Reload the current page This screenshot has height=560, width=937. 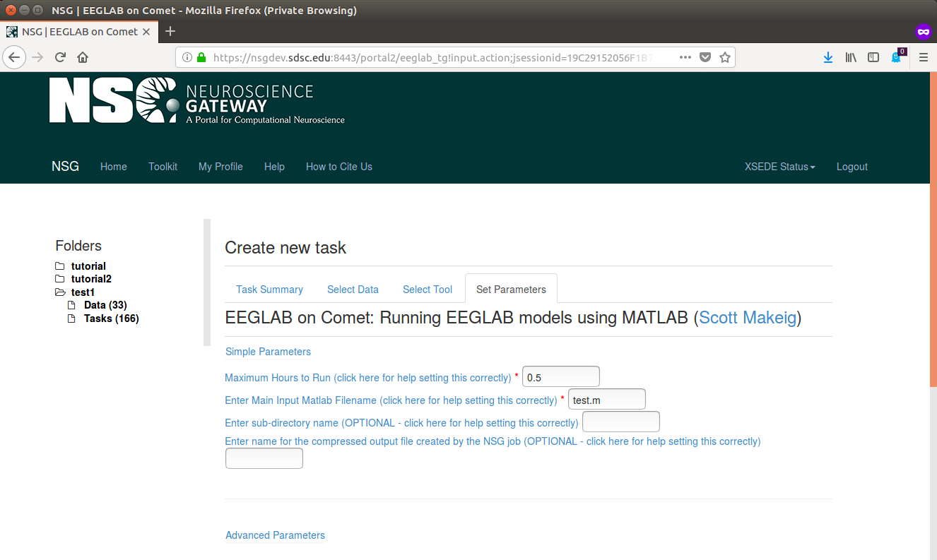pyautogui.click(x=60, y=57)
